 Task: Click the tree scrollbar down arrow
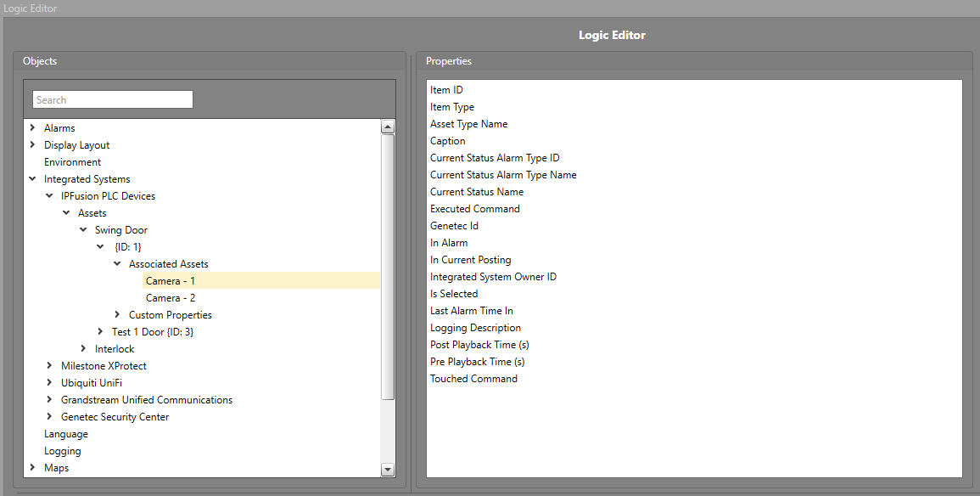(x=388, y=470)
